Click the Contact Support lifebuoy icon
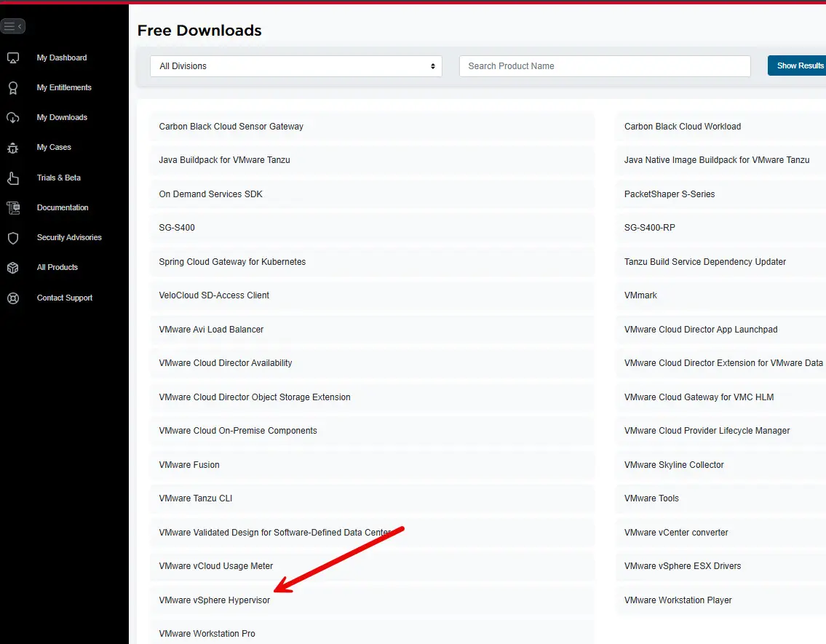The width and height of the screenshot is (826, 644). [x=13, y=298]
